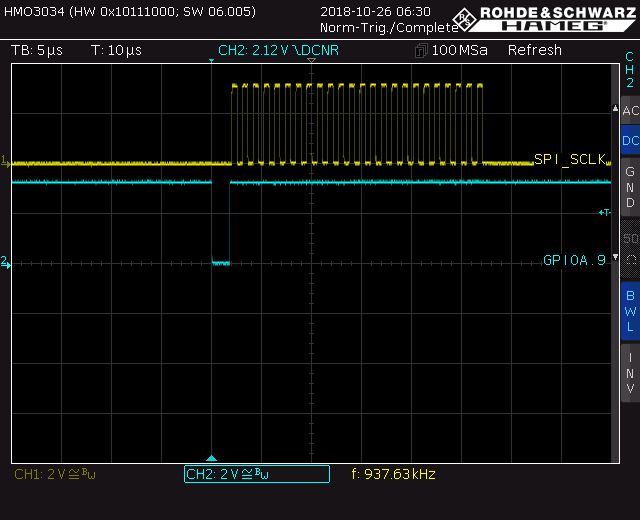Toggle the 50 ohm termination option
Screen dimensions: 640x520
click(x=631, y=249)
